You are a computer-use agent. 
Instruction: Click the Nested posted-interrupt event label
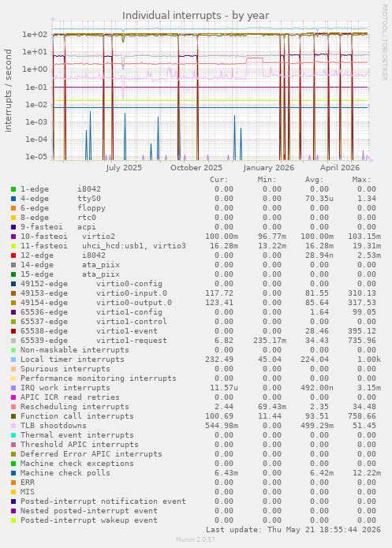(x=89, y=511)
